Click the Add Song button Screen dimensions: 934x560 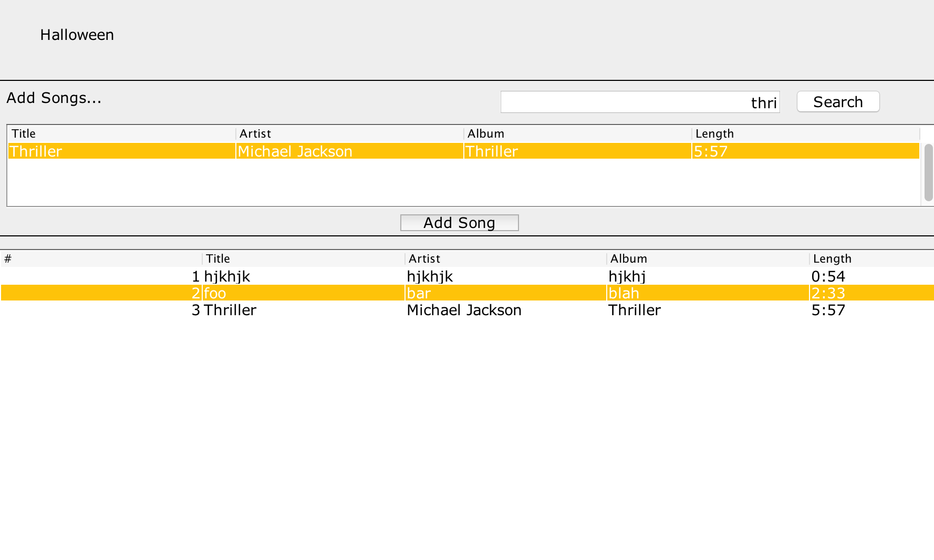point(459,223)
